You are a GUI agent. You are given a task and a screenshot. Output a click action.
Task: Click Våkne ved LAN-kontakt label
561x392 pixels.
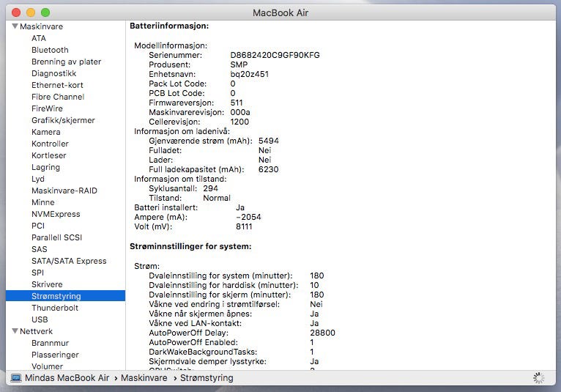point(195,323)
